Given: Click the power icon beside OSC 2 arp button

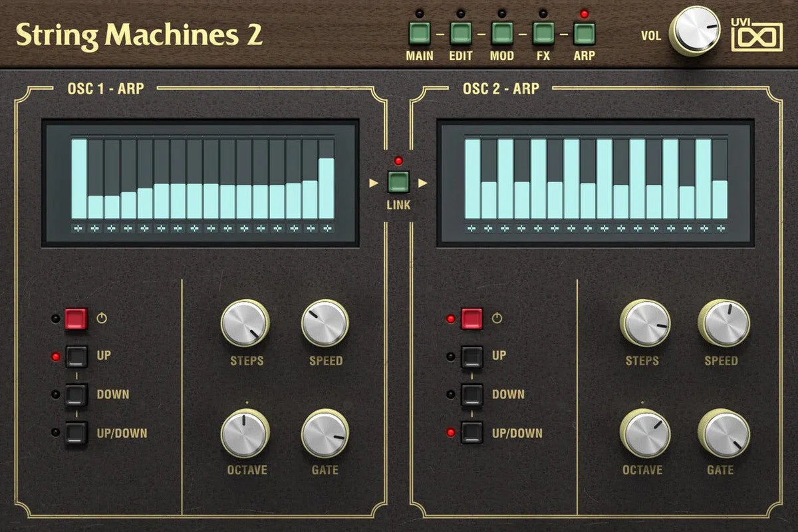Looking at the screenshot, I should [497, 317].
